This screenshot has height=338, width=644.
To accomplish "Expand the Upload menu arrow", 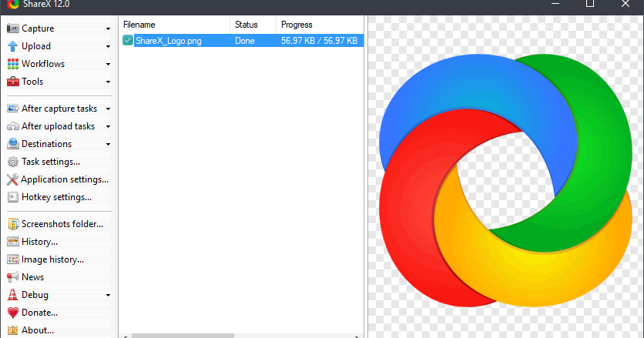I will coord(108,46).
